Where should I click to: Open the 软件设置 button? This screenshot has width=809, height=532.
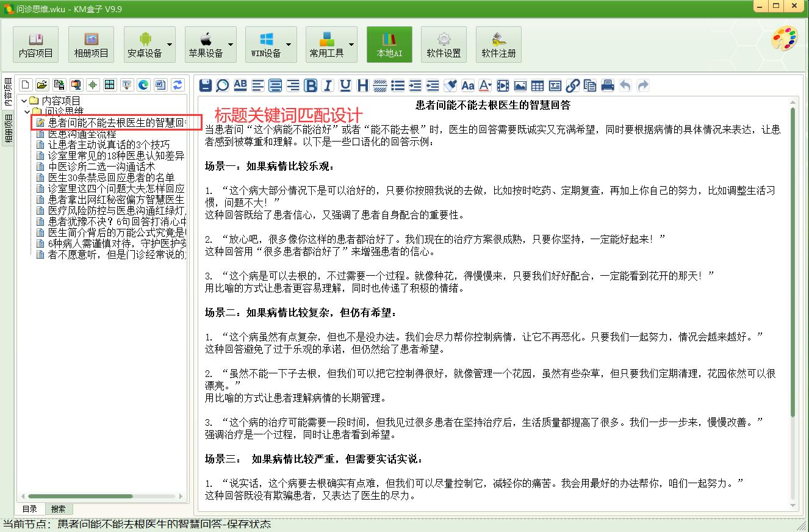[x=444, y=45]
